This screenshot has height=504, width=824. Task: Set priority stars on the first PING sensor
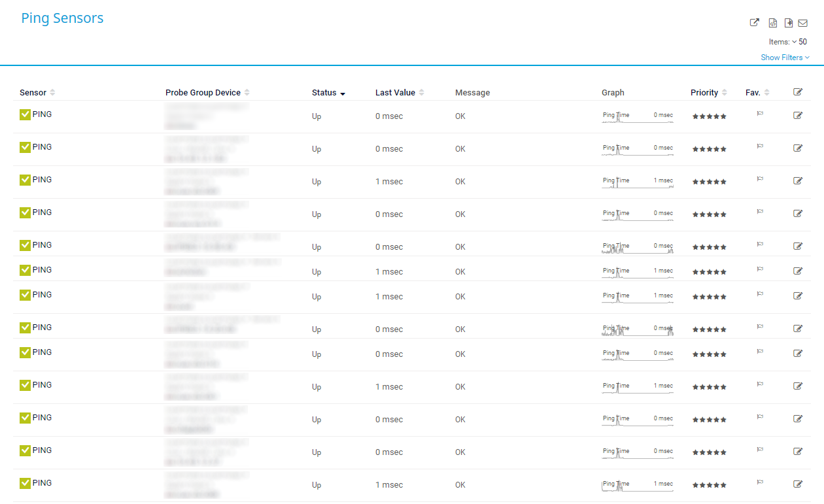710,116
